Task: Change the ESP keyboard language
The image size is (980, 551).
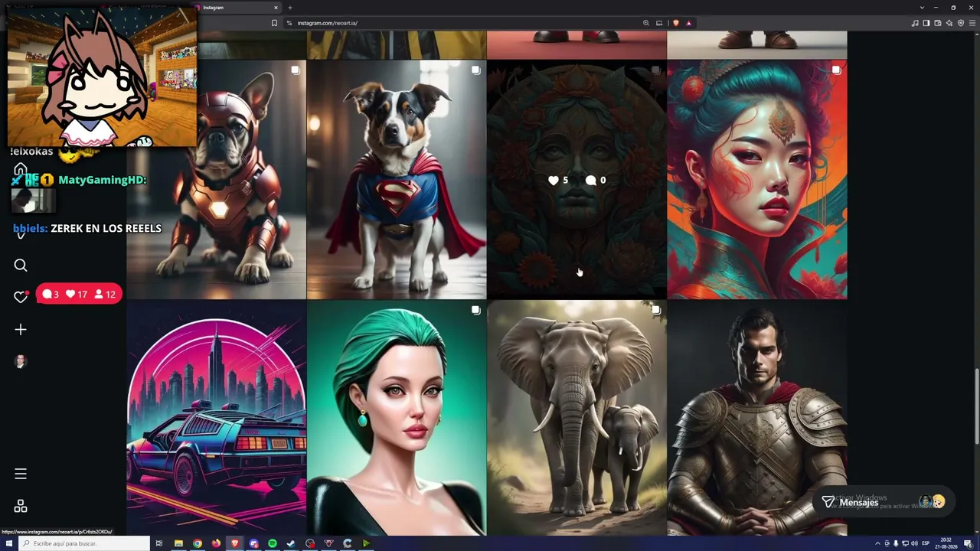Action: (x=926, y=543)
